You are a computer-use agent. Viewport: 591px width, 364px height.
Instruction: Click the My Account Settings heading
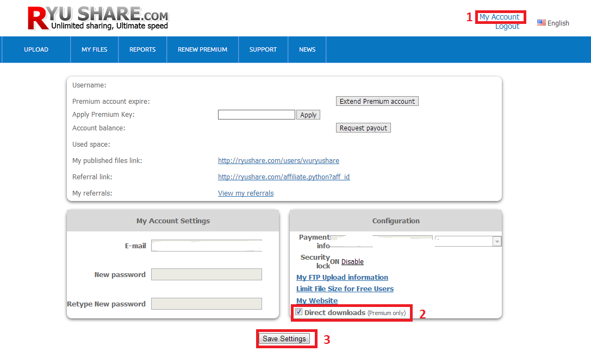(x=173, y=221)
